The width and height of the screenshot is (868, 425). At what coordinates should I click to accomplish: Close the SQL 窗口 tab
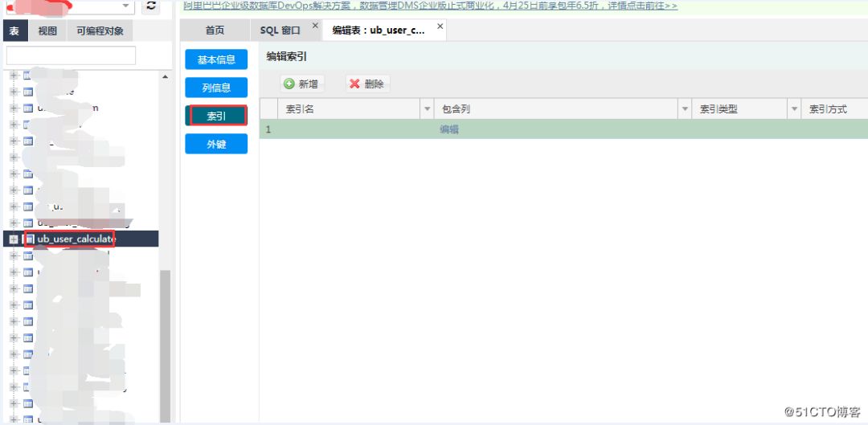[x=316, y=26]
